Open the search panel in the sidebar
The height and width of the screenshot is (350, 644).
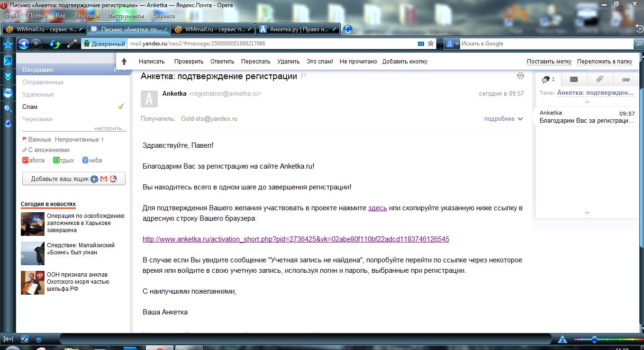[x=8, y=109]
